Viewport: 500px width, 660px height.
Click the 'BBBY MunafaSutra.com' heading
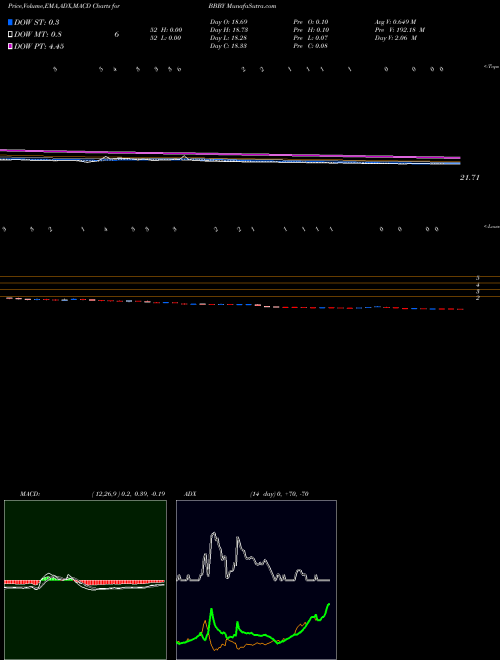242,6
